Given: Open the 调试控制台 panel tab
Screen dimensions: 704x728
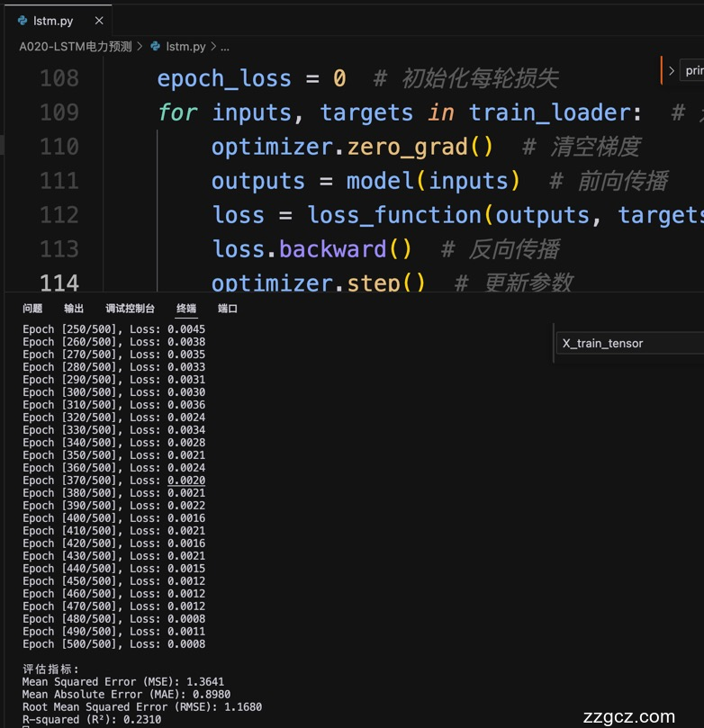Looking at the screenshot, I should (x=130, y=309).
